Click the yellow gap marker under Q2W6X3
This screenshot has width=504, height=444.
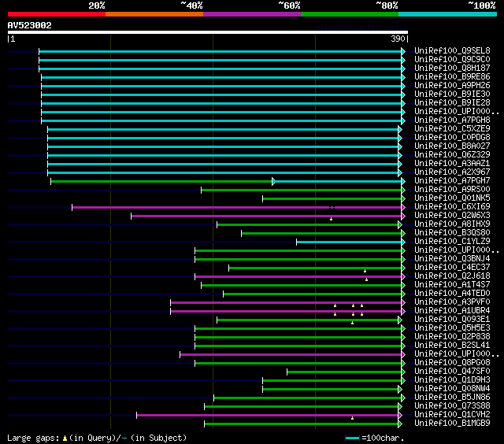pyautogui.click(x=331, y=219)
